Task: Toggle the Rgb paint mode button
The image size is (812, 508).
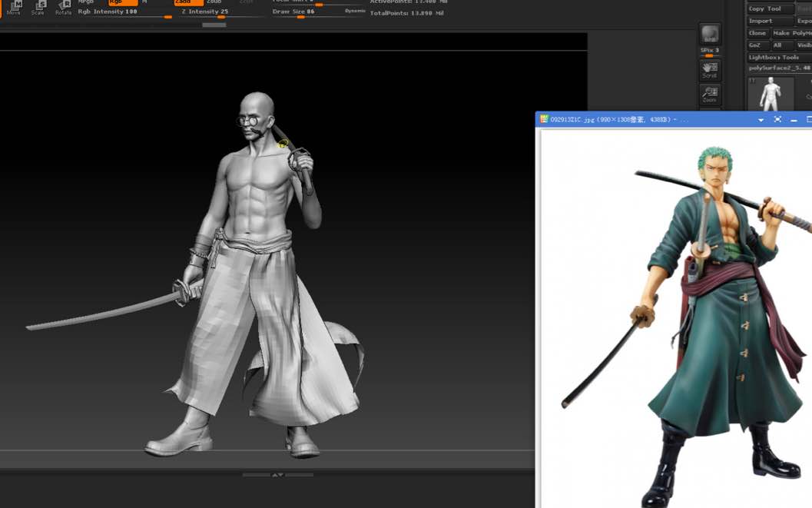Action: [123, 2]
